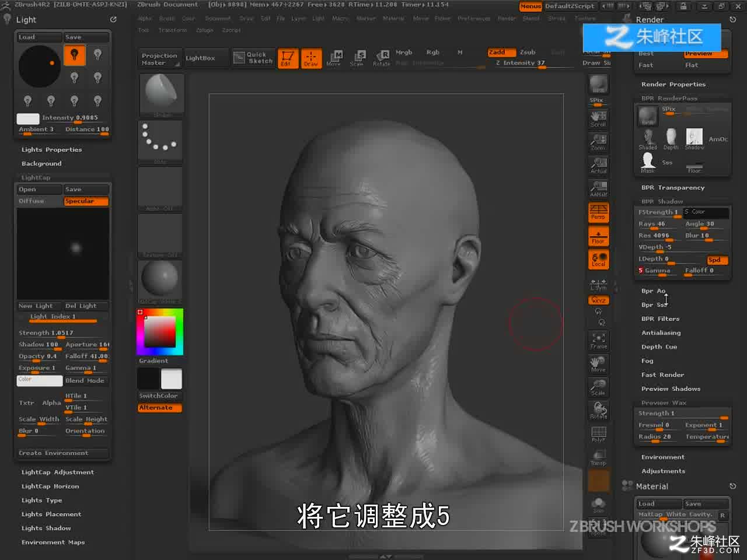Activate the Edit mode button in top shelf
This screenshot has height=560, width=747.
click(287, 58)
